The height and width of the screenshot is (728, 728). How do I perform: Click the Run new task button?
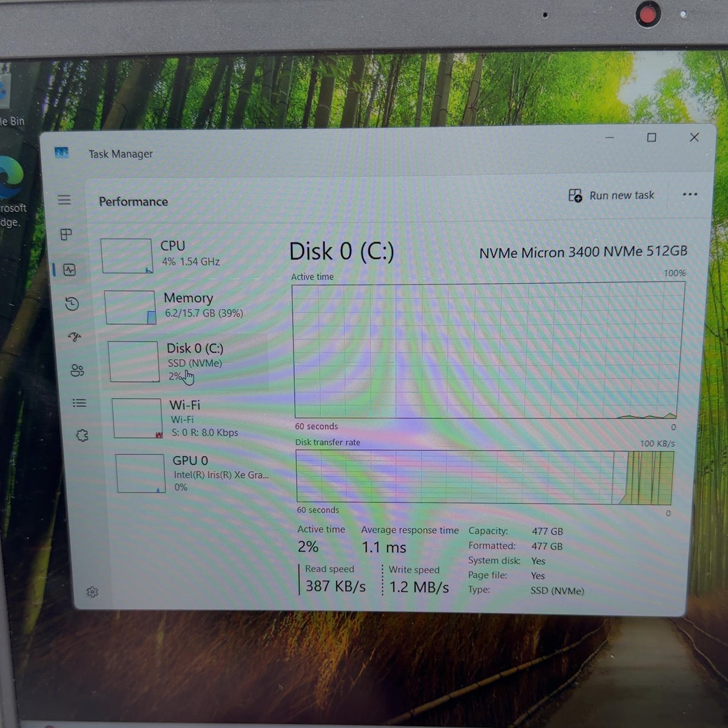click(612, 195)
